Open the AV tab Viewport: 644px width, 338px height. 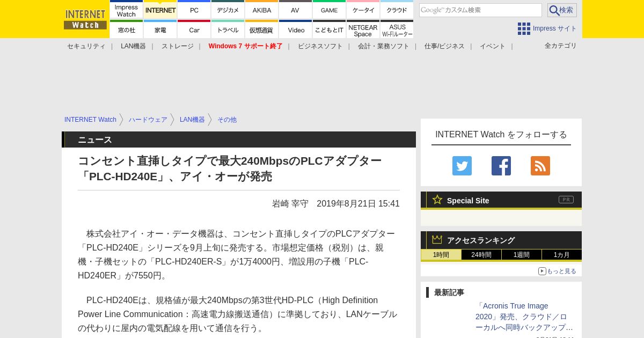(x=295, y=9)
